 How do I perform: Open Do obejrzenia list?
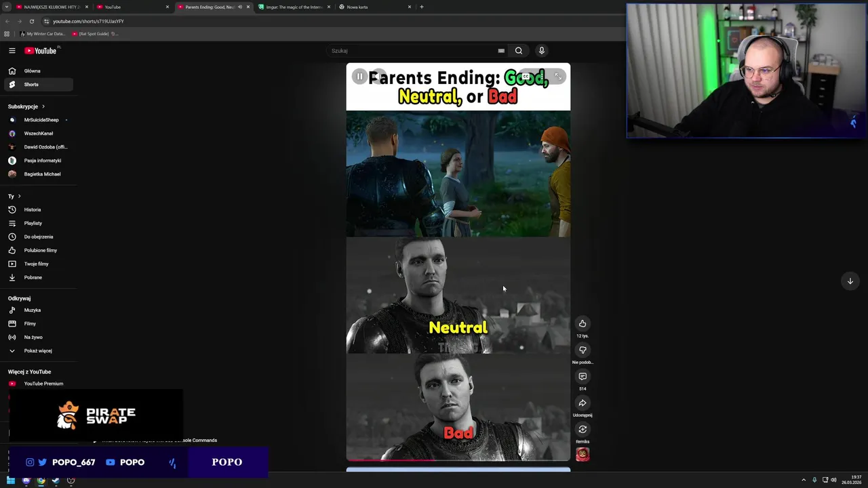coord(39,237)
